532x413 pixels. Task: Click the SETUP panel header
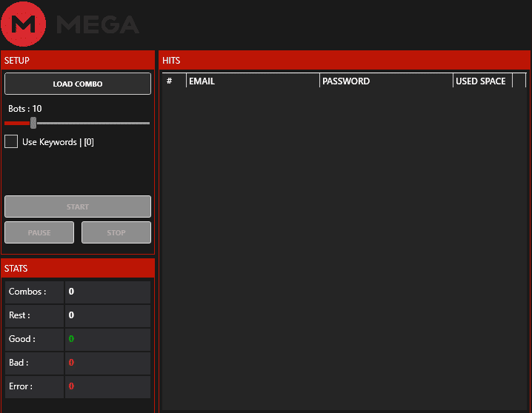[78, 60]
